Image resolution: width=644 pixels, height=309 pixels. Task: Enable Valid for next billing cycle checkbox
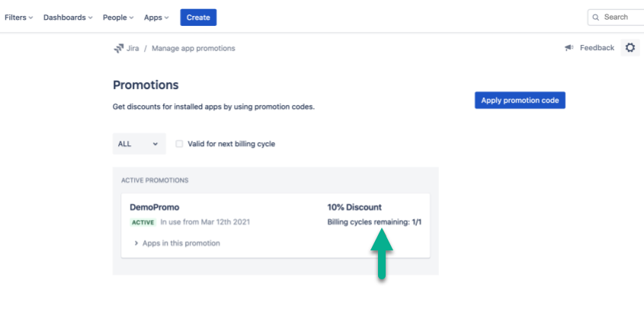click(179, 144)
